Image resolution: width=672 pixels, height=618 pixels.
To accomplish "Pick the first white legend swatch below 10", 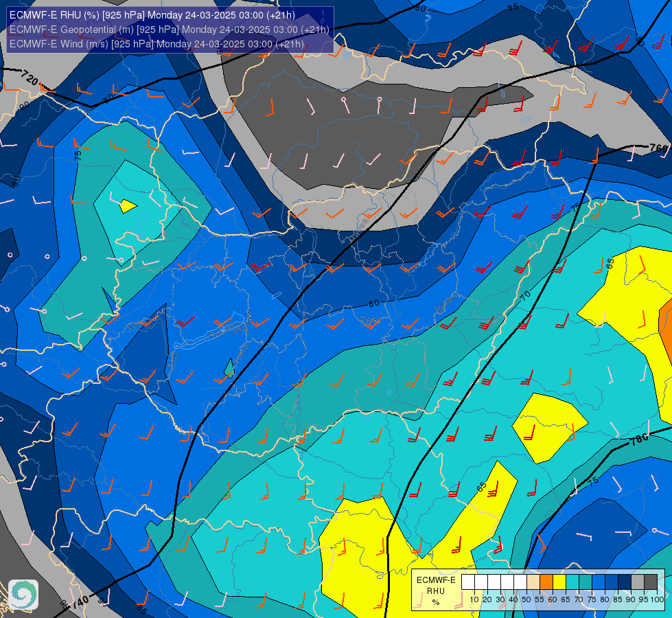I will click(x=468, y=582).
